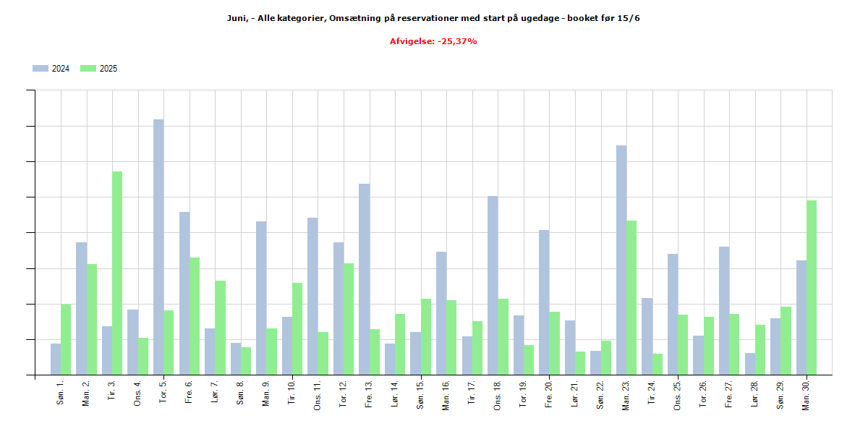Click the Lør. 14. axis label
The width and height of the screenshot is (868, 434).
click(394, 393)
